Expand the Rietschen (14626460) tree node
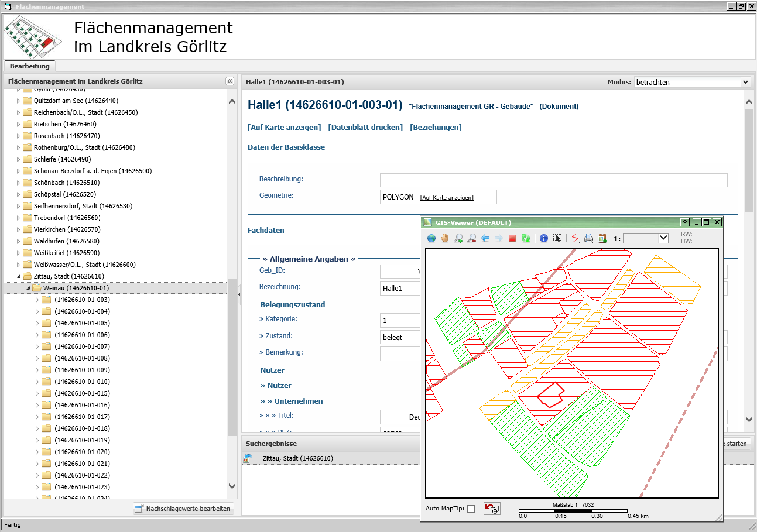The image size is (757, 532). [x=18, y=124]
